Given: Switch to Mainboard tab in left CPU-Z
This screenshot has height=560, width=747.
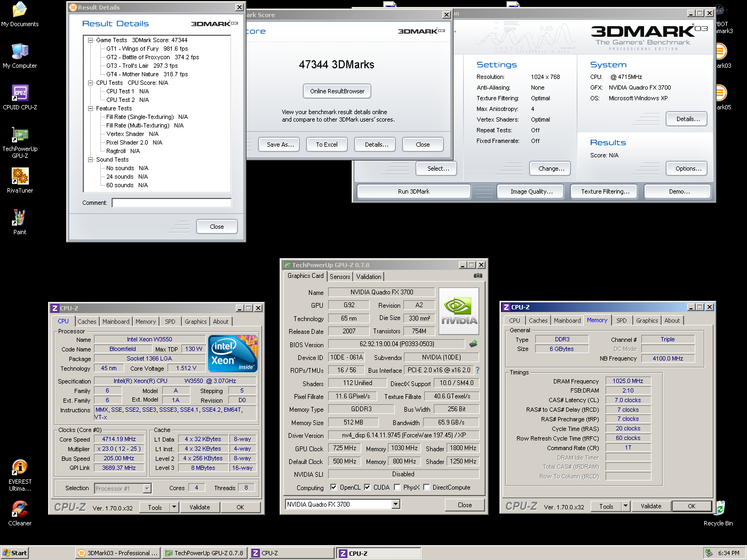Looking at the screenshot, I should pos(116,322).
